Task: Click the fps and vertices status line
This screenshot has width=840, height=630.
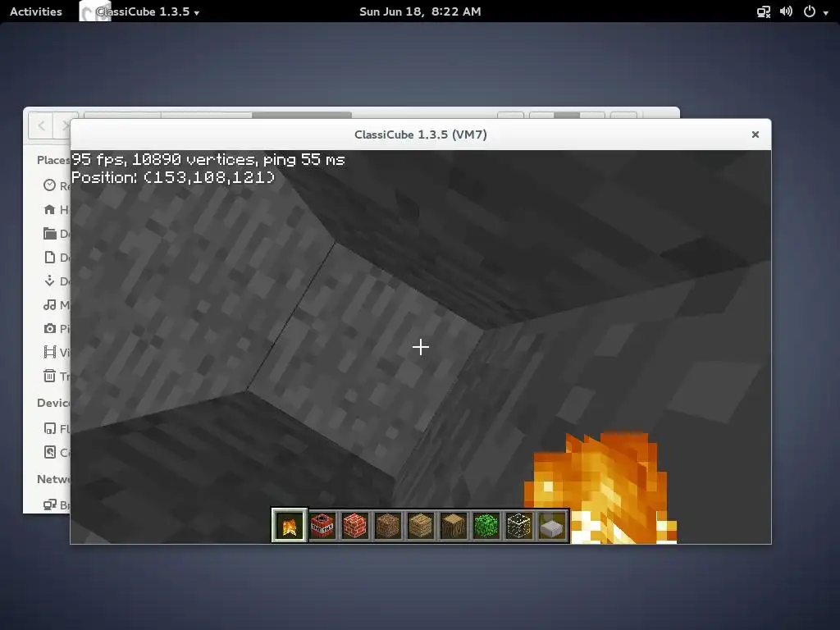Action: coord(208,159)
